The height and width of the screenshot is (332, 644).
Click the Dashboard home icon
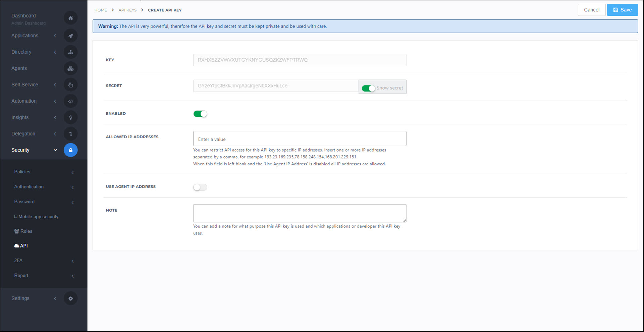click(x=70, y=18)
